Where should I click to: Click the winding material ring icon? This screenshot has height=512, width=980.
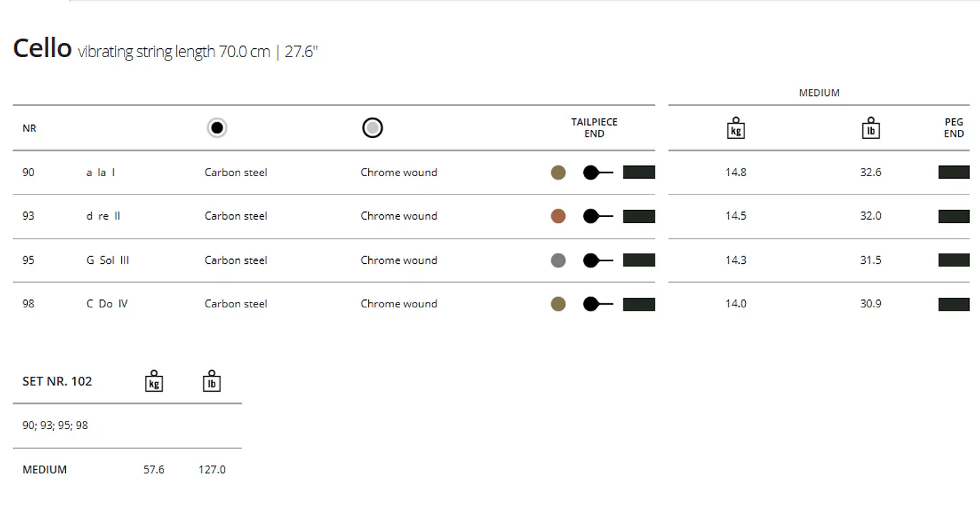coord(372,128)
